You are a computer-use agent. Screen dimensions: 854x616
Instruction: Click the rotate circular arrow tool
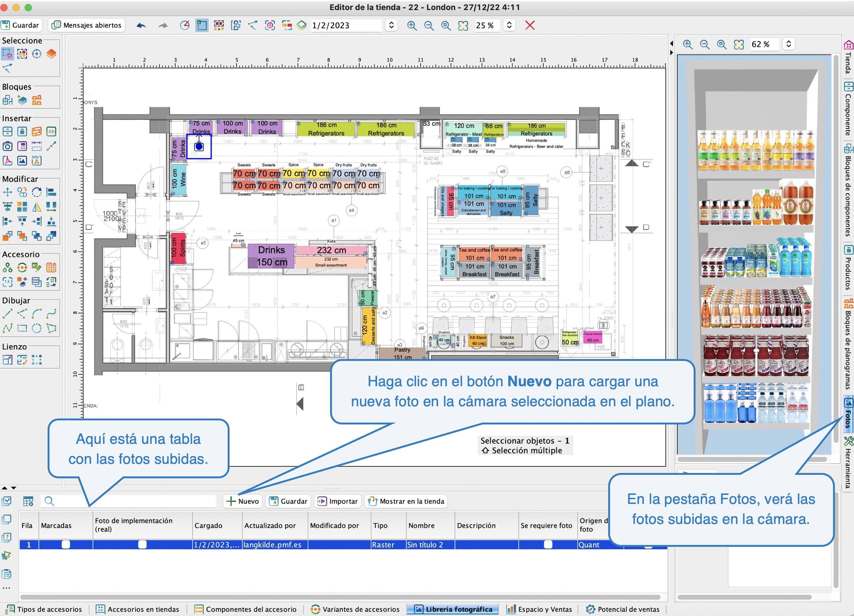(x=37, y=192)
